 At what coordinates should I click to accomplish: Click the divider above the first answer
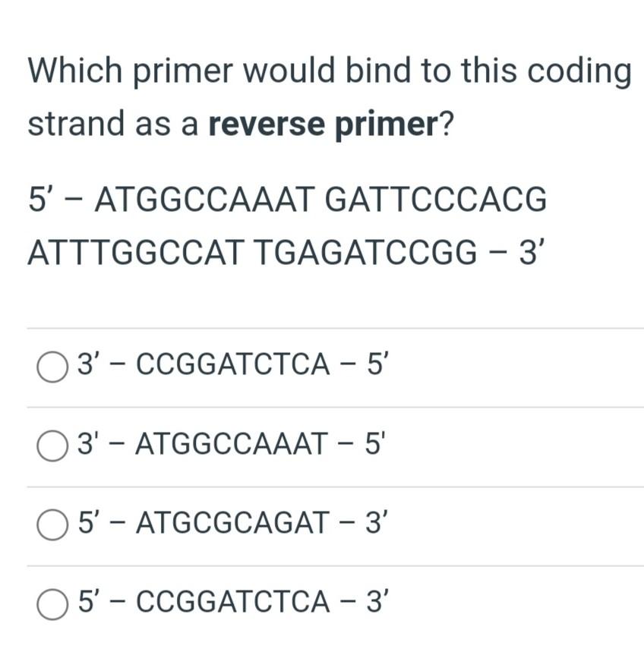coord(322,328)
